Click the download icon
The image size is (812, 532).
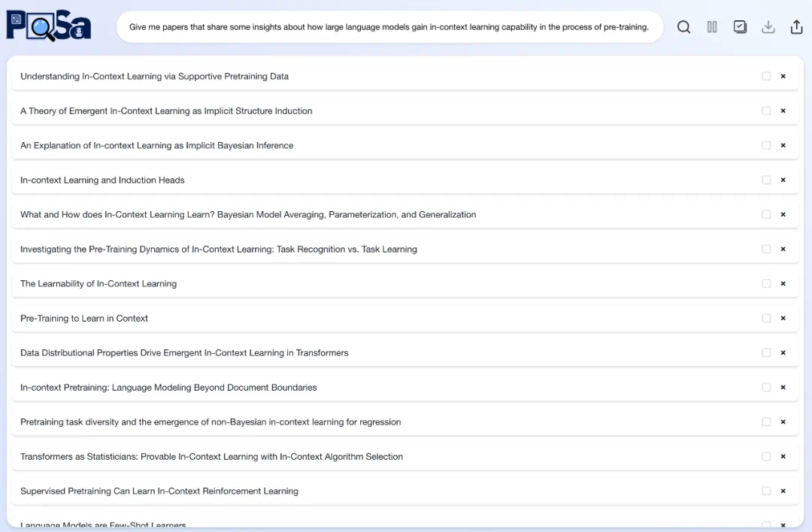tap(768, 27)
